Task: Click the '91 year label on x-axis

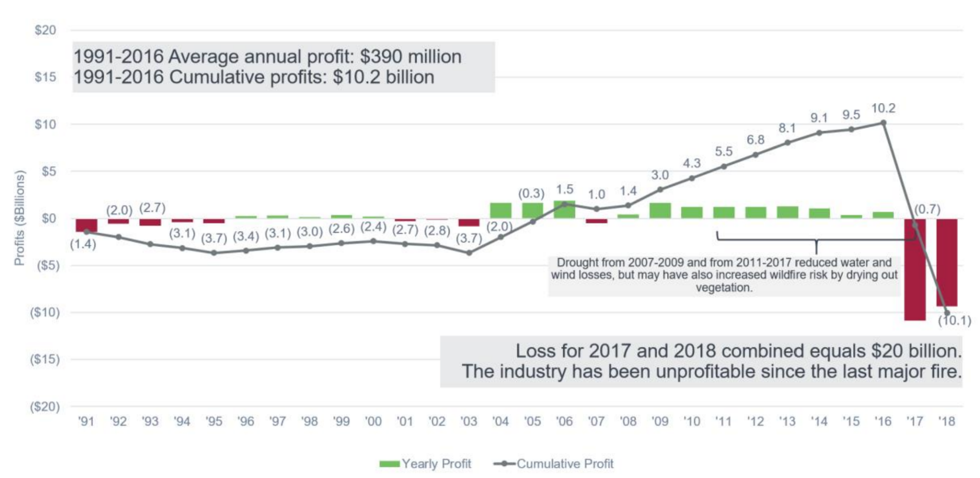Action: (x=86, y=421)
